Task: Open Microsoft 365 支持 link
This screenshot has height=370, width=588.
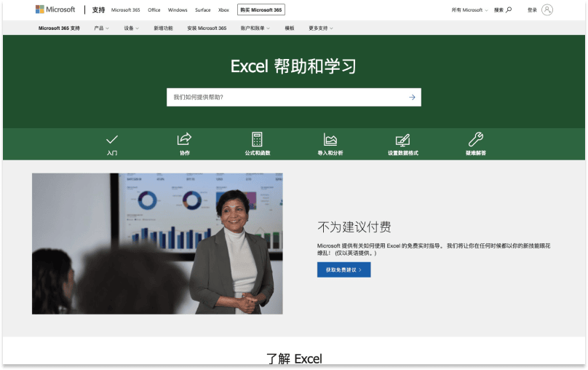Action: (59, 28)
